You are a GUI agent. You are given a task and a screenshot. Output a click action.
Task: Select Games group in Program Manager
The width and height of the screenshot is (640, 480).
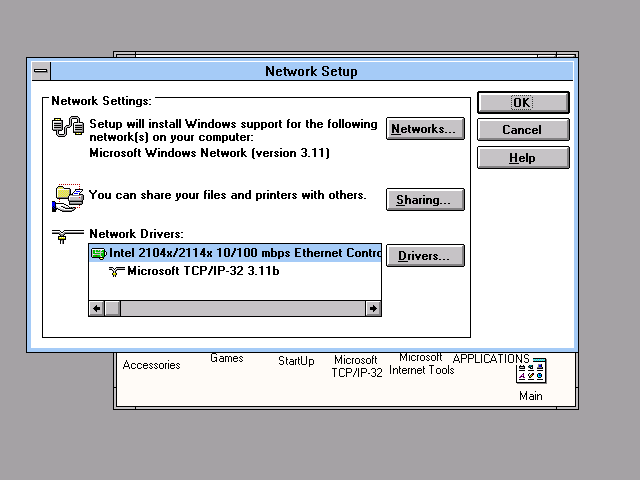pos(227,358)
